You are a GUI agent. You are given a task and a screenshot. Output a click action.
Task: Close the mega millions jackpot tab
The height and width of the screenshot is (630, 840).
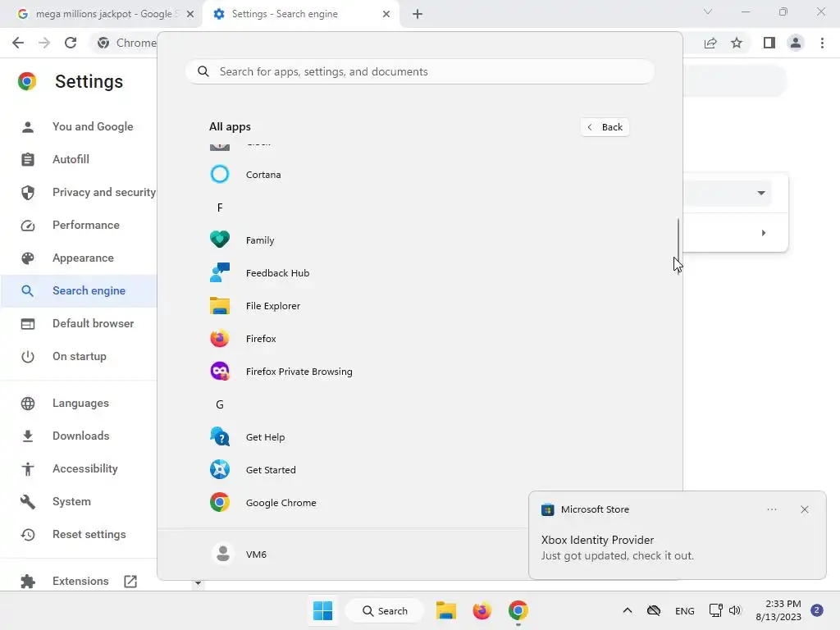tap(190, 14)
